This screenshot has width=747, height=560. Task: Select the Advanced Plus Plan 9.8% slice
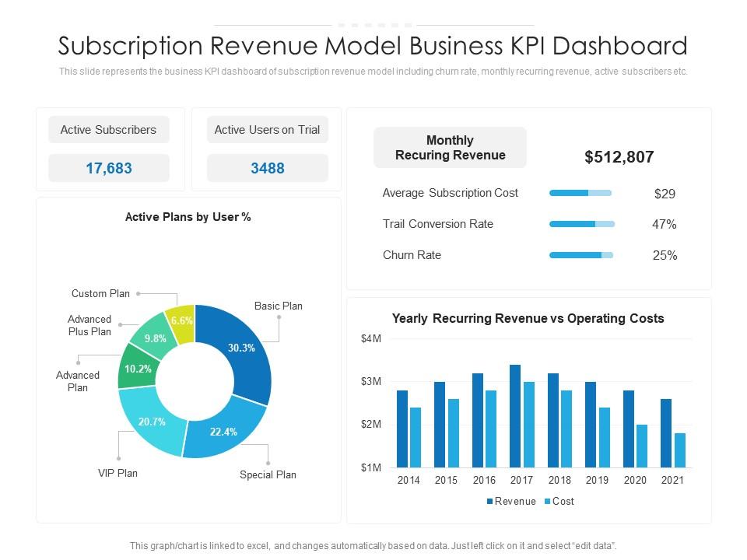coord(153,337)
